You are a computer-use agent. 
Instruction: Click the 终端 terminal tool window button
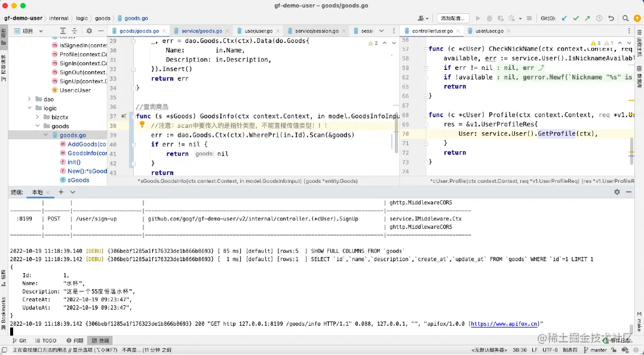click(100, 341)
